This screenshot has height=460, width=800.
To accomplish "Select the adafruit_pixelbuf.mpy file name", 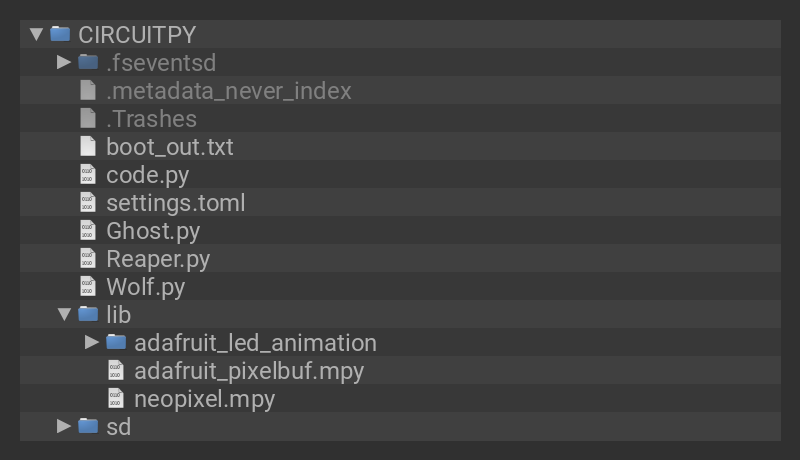I will (249, 371).
